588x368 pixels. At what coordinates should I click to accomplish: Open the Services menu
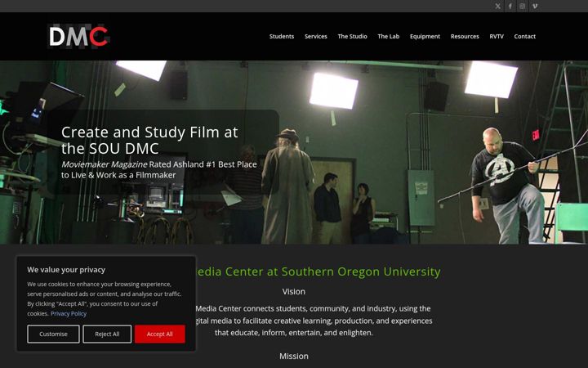316,37
